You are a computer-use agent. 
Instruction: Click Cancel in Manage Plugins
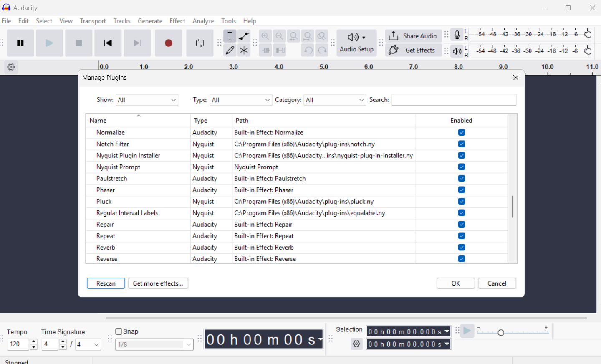[497, 283]
